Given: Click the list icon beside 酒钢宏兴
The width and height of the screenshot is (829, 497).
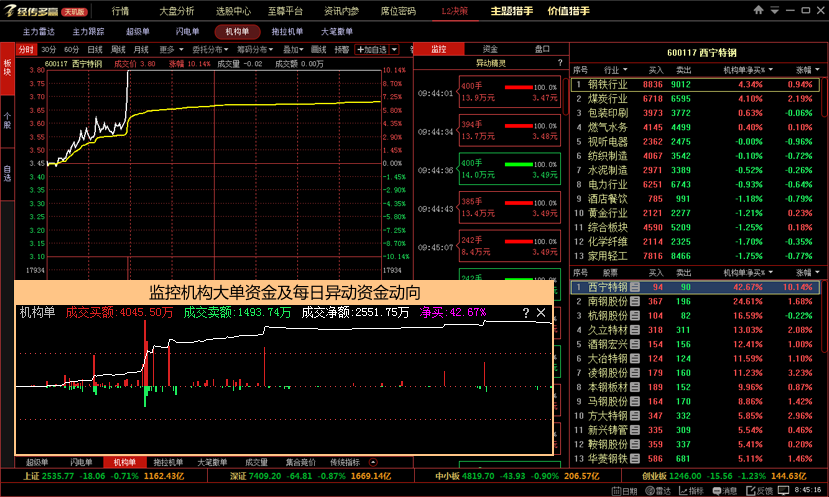Looking at the screenshot, I should [635, 344].
